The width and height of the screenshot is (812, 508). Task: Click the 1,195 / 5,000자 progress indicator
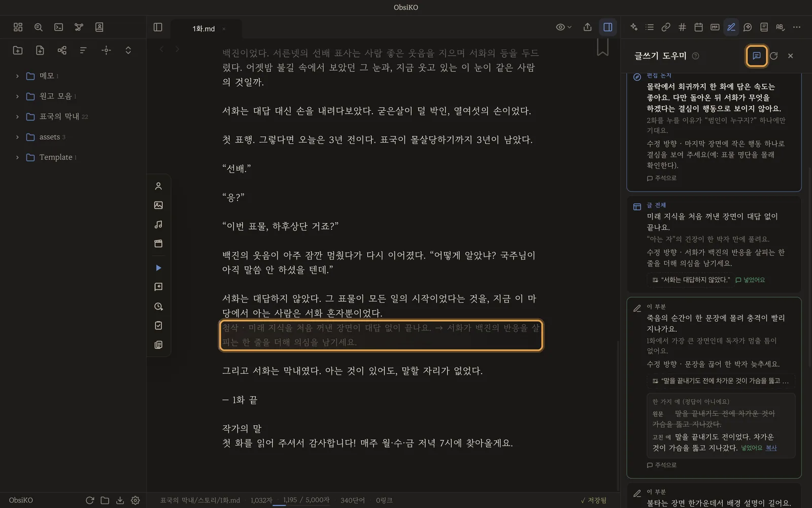306,500
